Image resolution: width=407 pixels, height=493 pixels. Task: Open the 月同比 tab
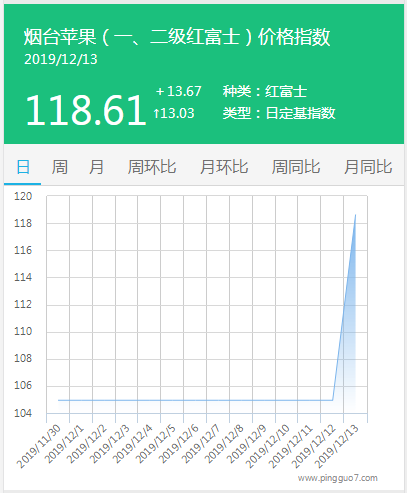pyautogui.click(x=368, y=167)
